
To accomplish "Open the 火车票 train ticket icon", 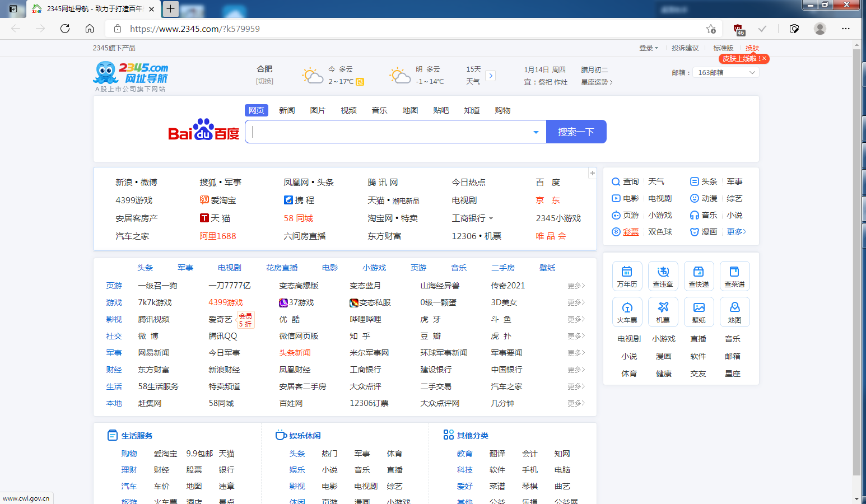I will point(627,312).
